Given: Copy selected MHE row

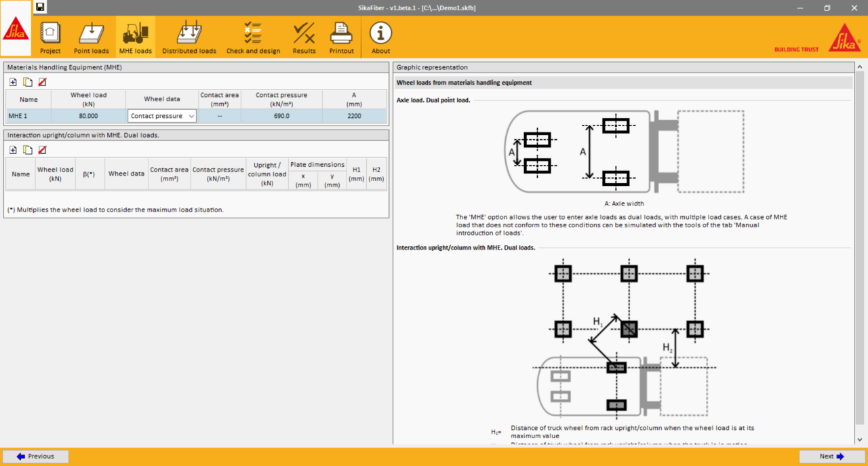Looking at the screenshot, I should coord(28,82).
